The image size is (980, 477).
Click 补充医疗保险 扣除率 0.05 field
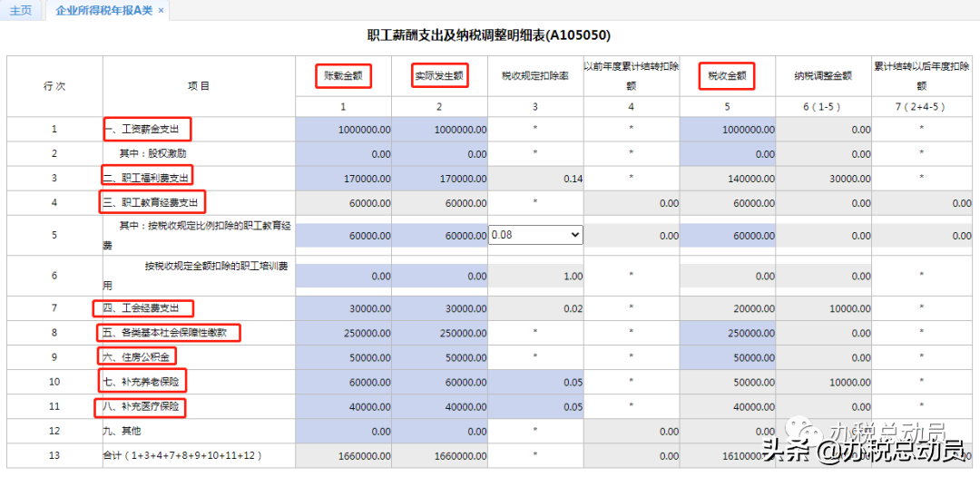(535, 407)
